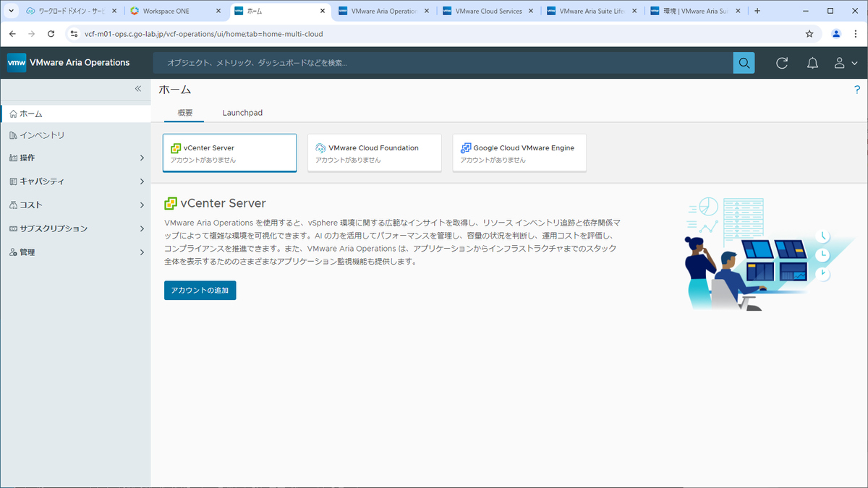Viewport: 868px width, 488px height.
Task: Expand the キャパシティ menu chevron
Action: pyautogui.click(x=142, y=181)
